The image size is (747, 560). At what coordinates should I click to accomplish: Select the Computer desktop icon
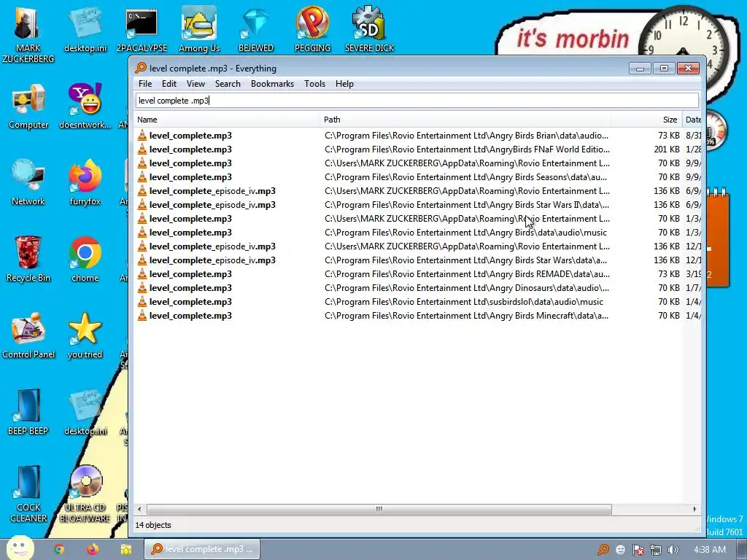point(28,106)
